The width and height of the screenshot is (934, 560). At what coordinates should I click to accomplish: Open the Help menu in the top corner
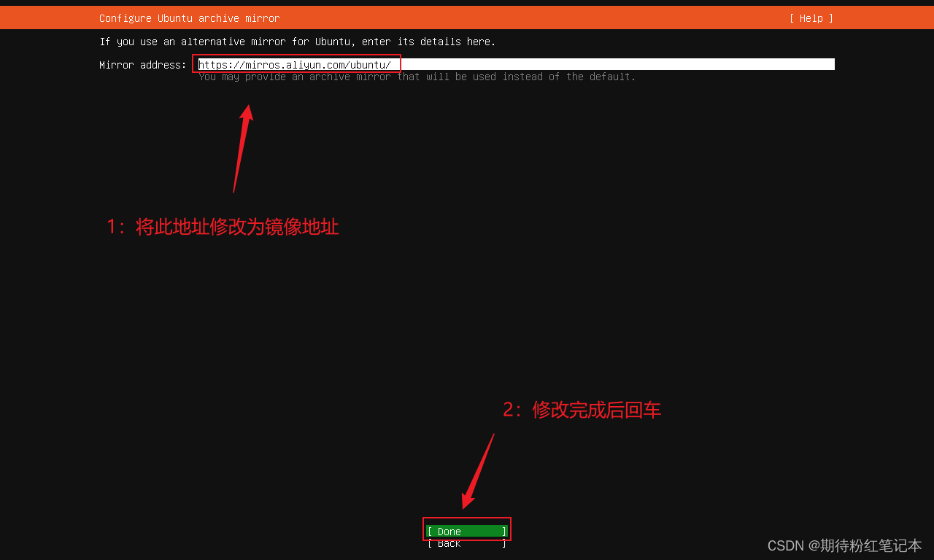(810, 17)
